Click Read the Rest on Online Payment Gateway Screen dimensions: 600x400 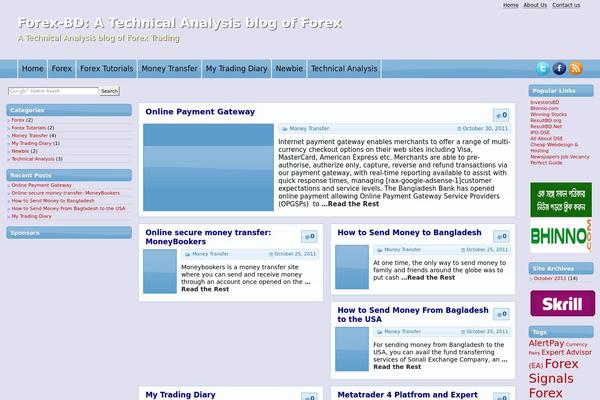tap(350, 204)
